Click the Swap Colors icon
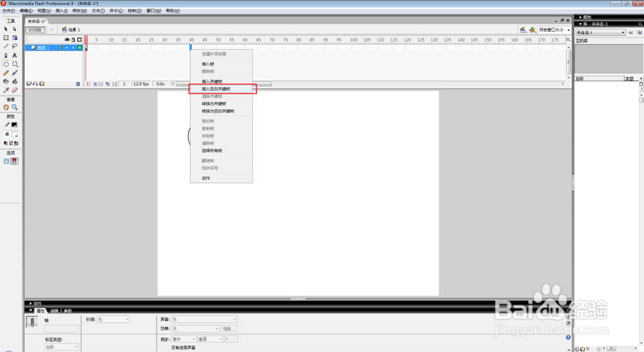Viewport: 644px width, 352px height. (16, 143)
